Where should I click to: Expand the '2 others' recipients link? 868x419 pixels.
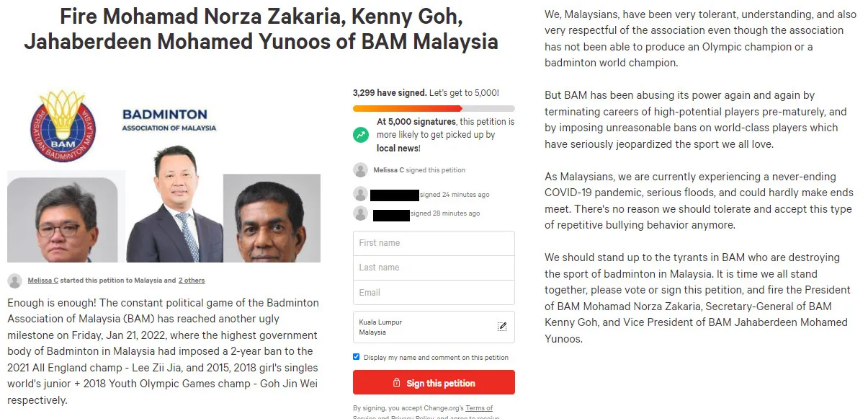pyautogui.click(x=192, y=281)
